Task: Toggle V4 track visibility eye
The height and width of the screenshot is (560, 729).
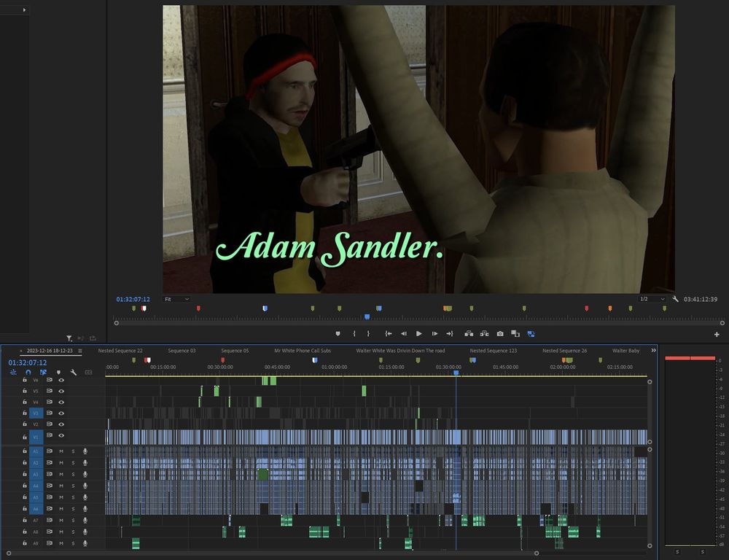Action: 61,402
